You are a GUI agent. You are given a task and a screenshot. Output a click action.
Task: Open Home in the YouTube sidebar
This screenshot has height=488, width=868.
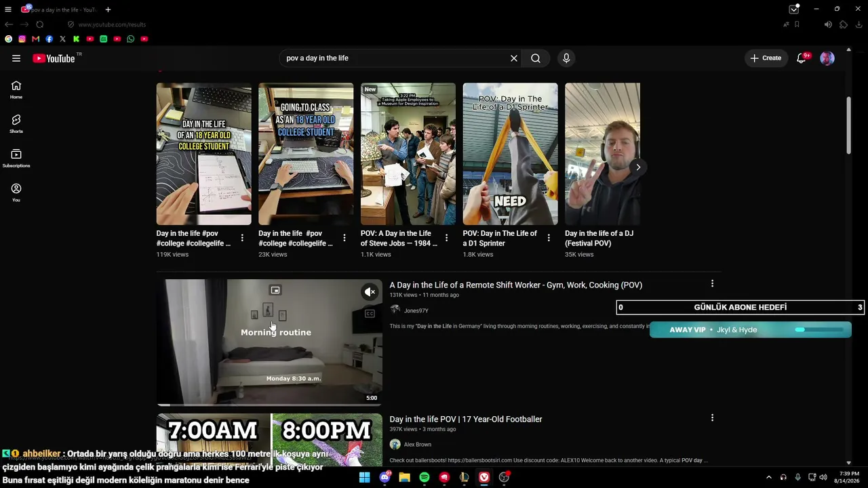click(16, 89)
